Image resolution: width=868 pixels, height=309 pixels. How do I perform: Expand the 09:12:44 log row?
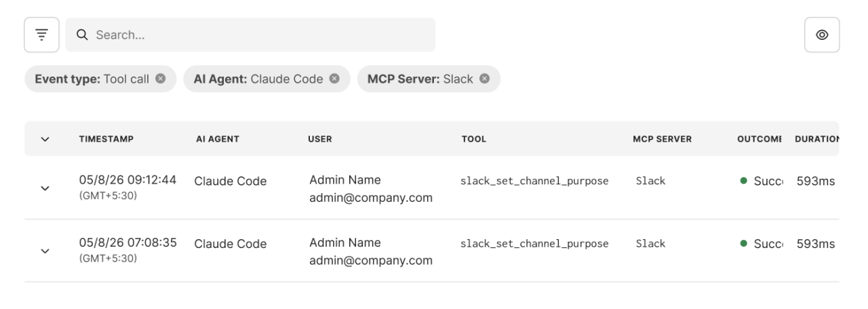pyautogui.click(x=45, y=188)
